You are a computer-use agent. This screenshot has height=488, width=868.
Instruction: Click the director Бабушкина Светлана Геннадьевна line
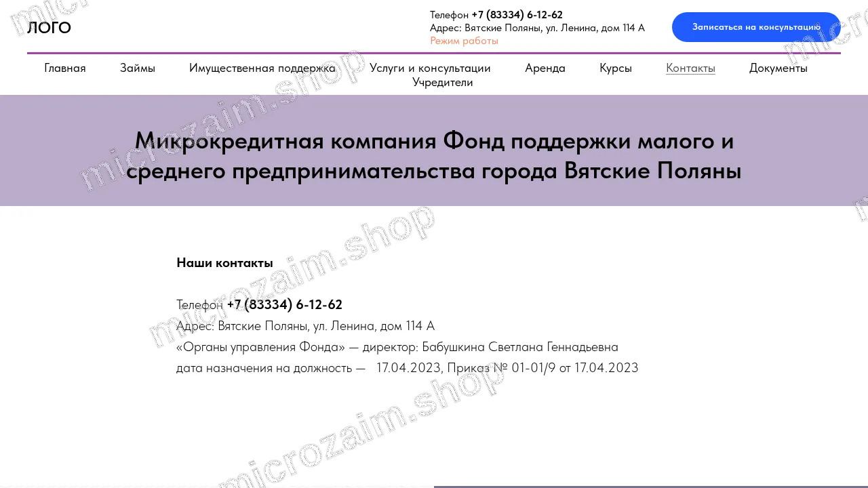coord(397,347)
